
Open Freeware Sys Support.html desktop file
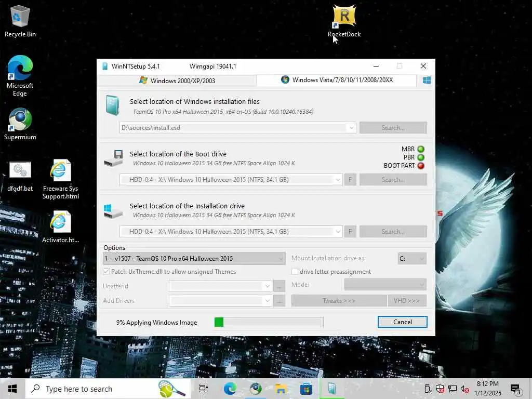pos(60,179)
